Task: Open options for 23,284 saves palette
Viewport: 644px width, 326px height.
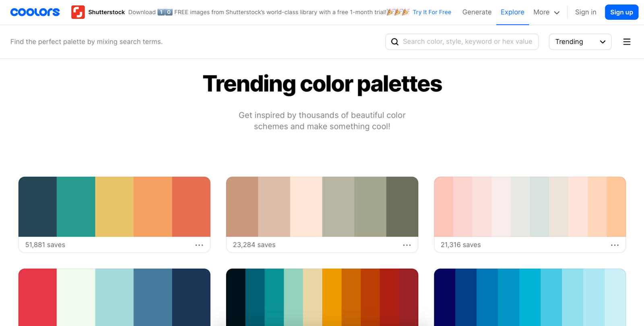Action: [407, 245]
